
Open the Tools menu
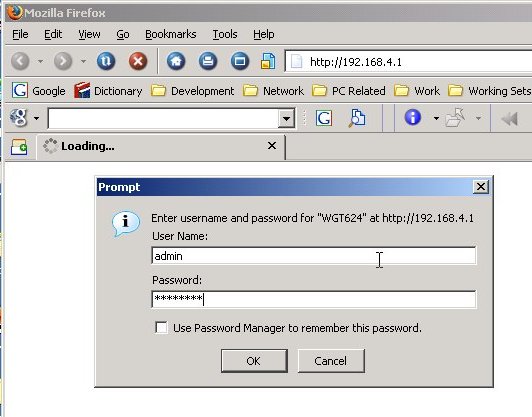pyautogui.click(x=225, y=34)
